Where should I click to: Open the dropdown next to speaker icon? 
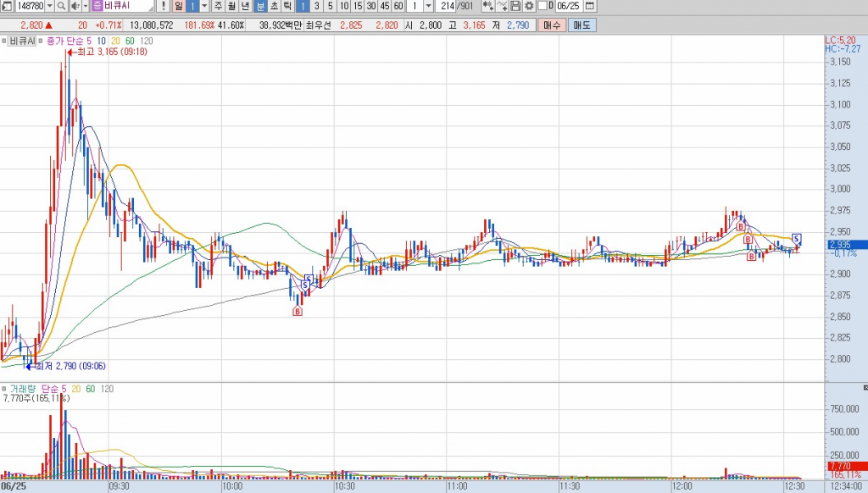tap(86, 6)
